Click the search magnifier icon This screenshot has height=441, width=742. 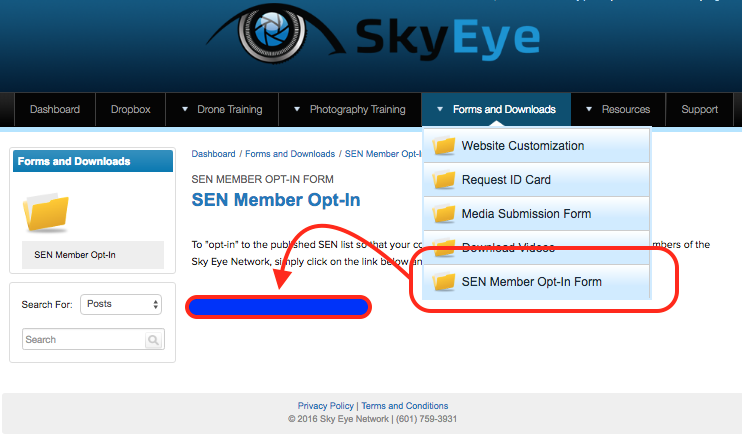153,340
